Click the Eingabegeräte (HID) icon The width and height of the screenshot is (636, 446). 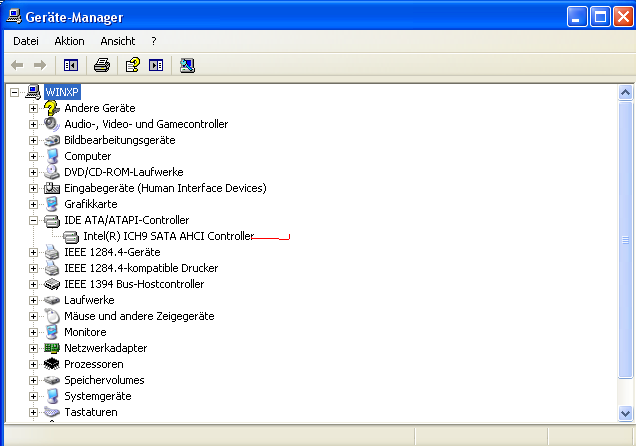point(52,188)
